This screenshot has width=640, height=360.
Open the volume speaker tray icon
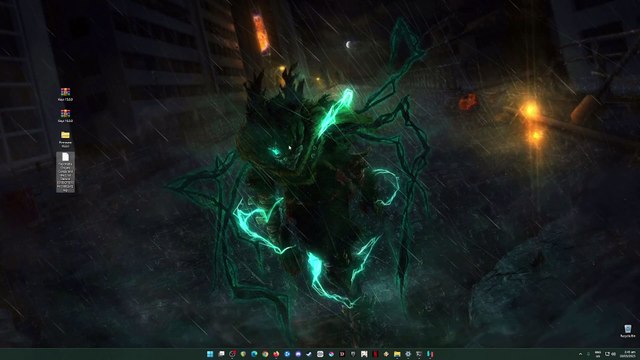click(x=613, y=354)
